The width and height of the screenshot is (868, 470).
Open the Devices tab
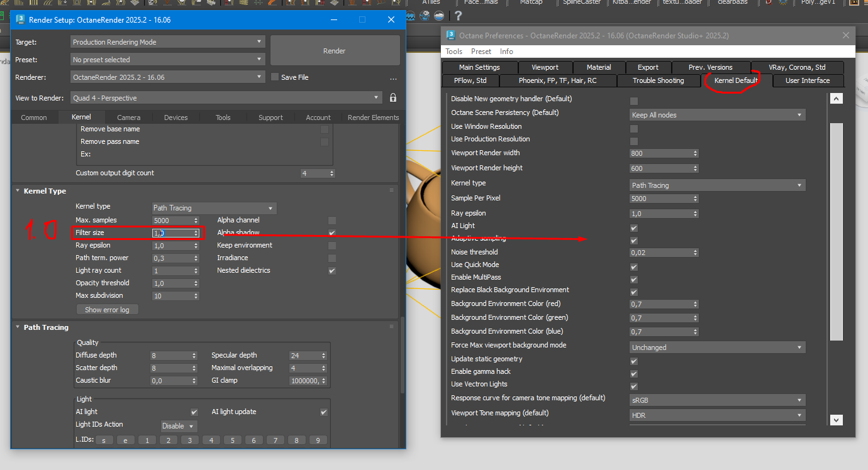pos(176,117)
